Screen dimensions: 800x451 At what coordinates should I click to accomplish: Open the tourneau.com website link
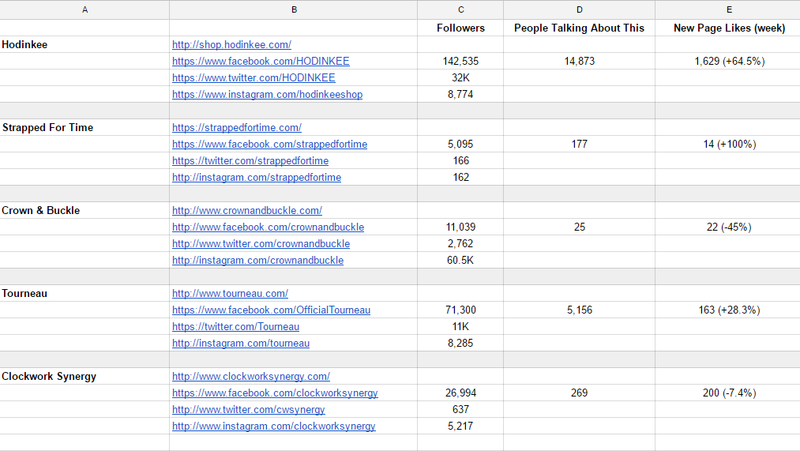click(230, 293)
